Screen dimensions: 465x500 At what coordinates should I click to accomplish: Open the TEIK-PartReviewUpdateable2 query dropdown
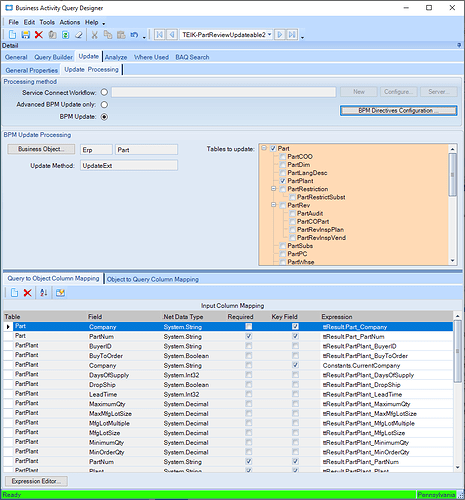pyautogui.click(x=269, y=34)
